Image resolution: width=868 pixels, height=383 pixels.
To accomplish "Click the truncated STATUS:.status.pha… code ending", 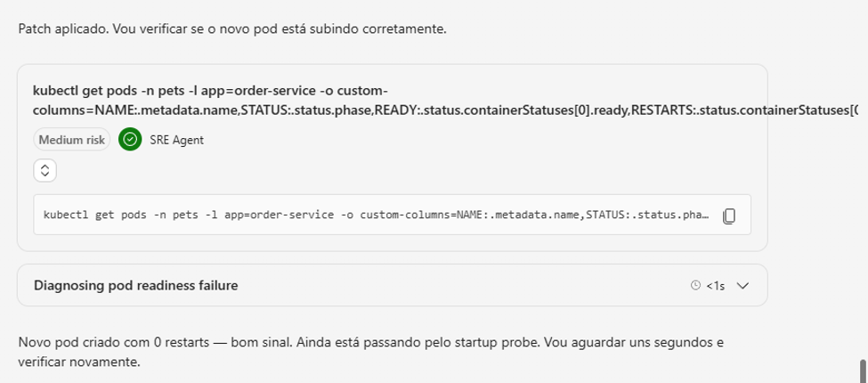I will 648,215.
